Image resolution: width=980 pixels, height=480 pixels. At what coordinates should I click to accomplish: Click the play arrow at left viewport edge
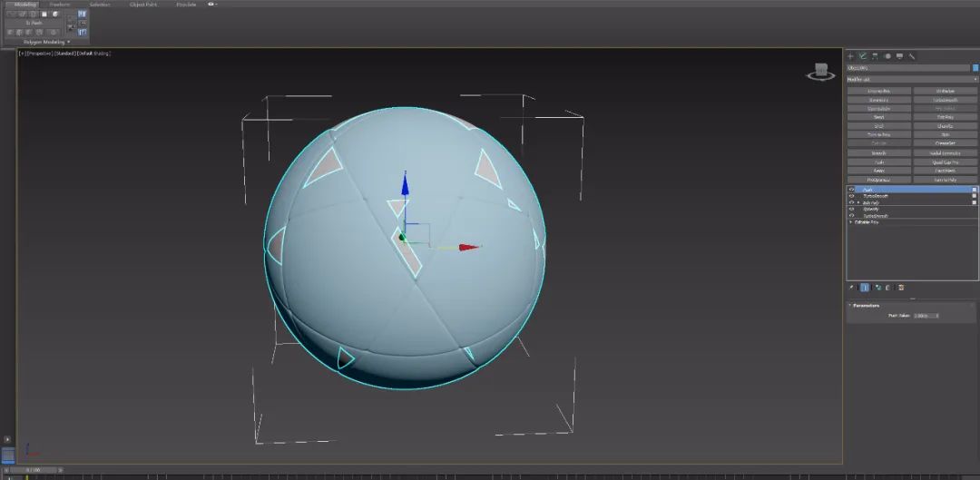pyautogui.click(x=7, y=439)
